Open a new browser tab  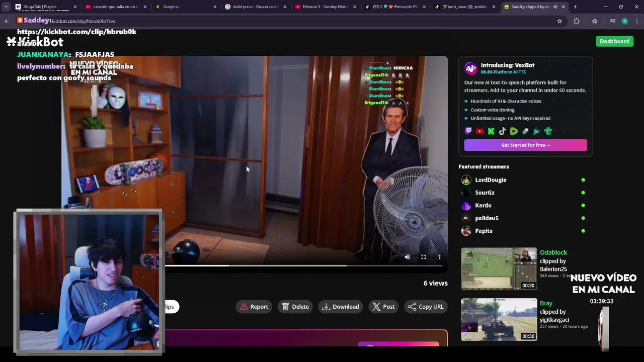(575, 7)
